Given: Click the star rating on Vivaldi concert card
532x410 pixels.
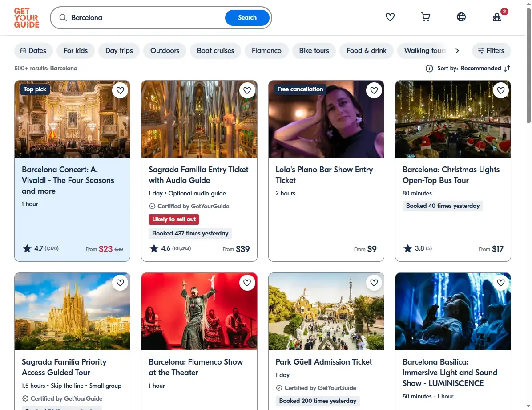Looking at the screenshot, I should (x=27, y=248).
